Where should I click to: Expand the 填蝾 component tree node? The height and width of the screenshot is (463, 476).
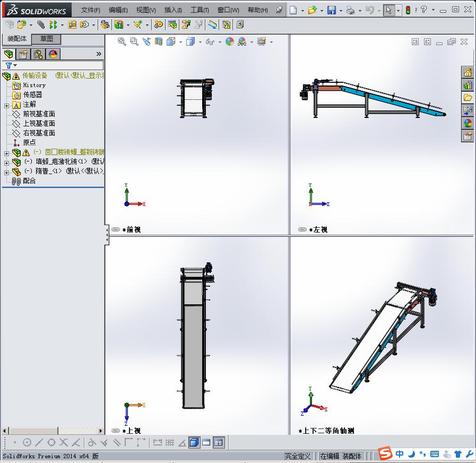tap(6, 163)
